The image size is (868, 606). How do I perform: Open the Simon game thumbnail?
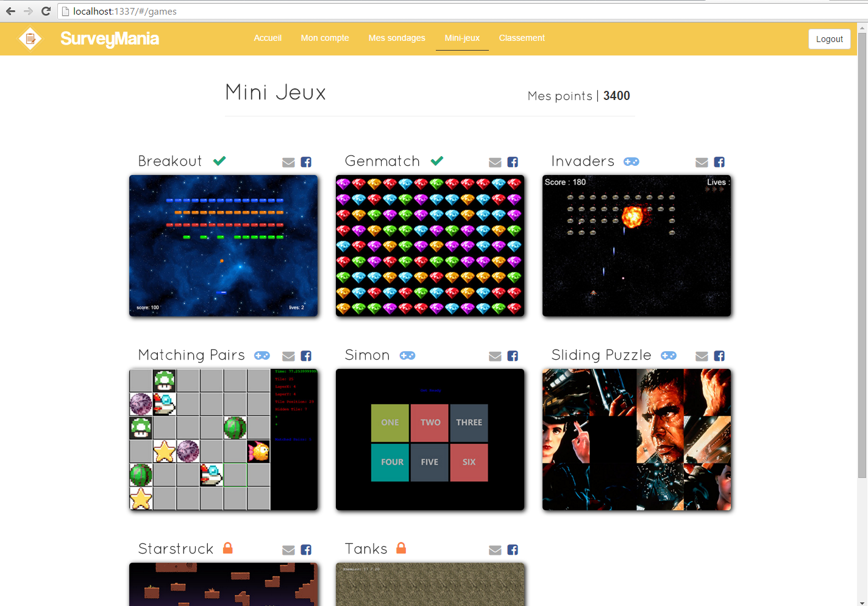[430, 440]
